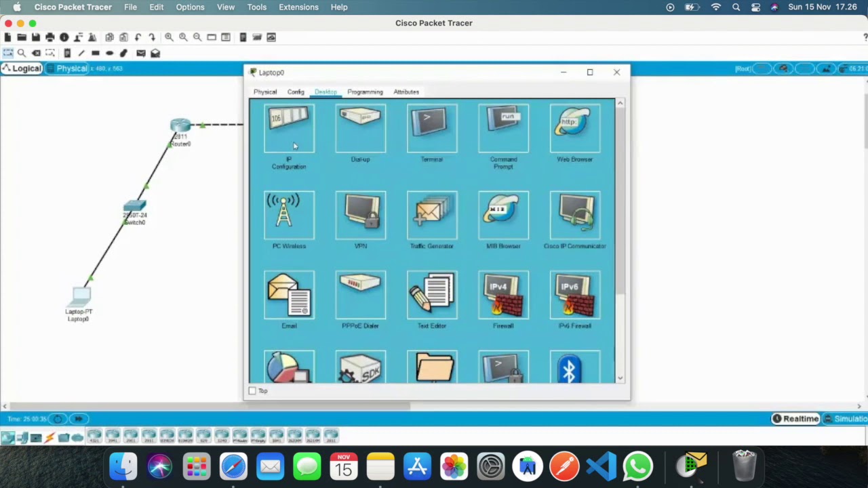
Task: Select the Delete tool in toolbar
Action: tap(36, 53)
